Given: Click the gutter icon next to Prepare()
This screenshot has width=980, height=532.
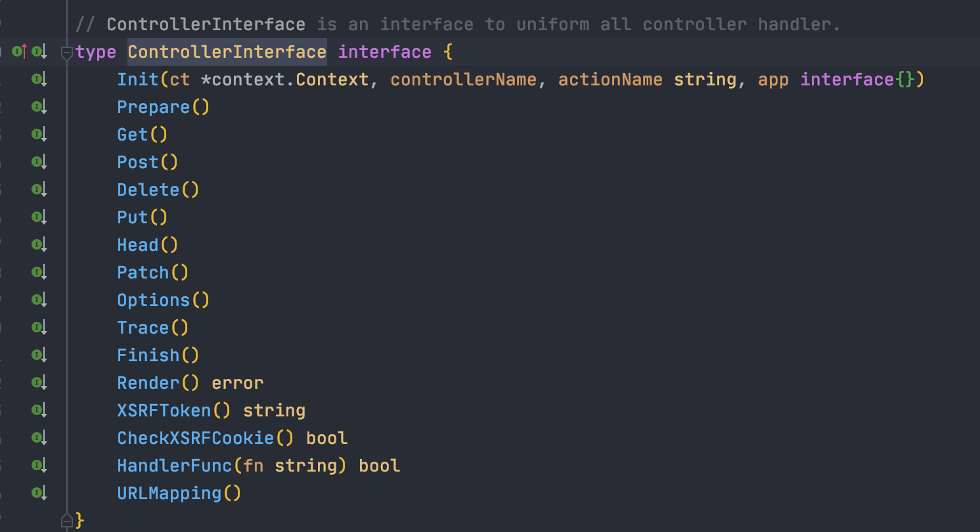Looking at the screenshot, I should tap(39, 107).
